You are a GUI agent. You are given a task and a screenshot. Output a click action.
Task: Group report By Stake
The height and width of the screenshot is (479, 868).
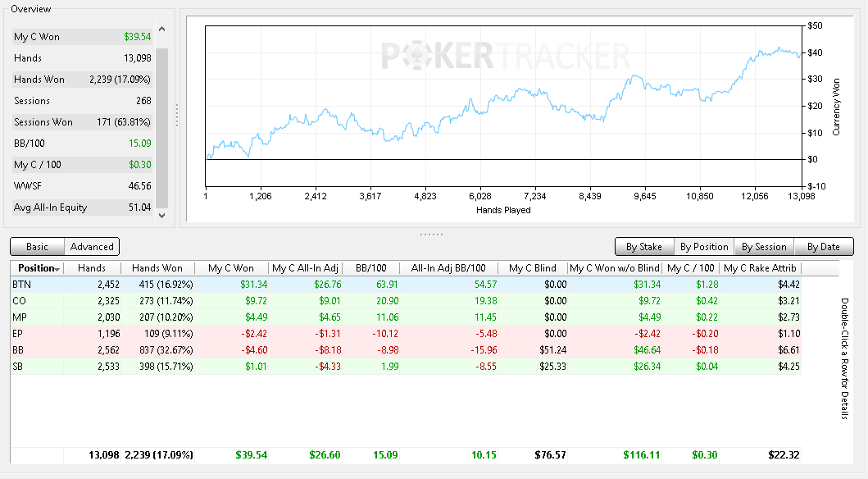click(644, 246)
